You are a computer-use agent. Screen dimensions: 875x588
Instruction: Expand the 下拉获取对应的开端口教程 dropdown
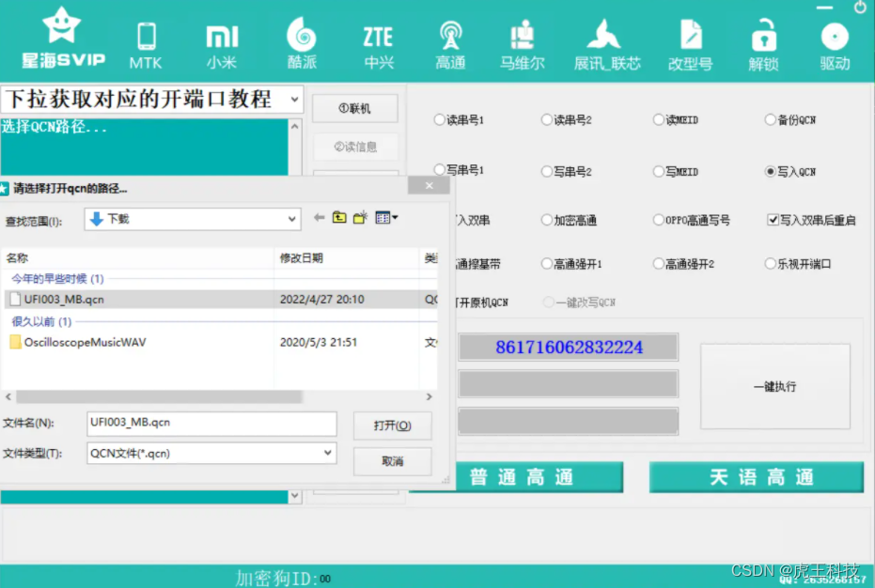(x=294, y=100)
